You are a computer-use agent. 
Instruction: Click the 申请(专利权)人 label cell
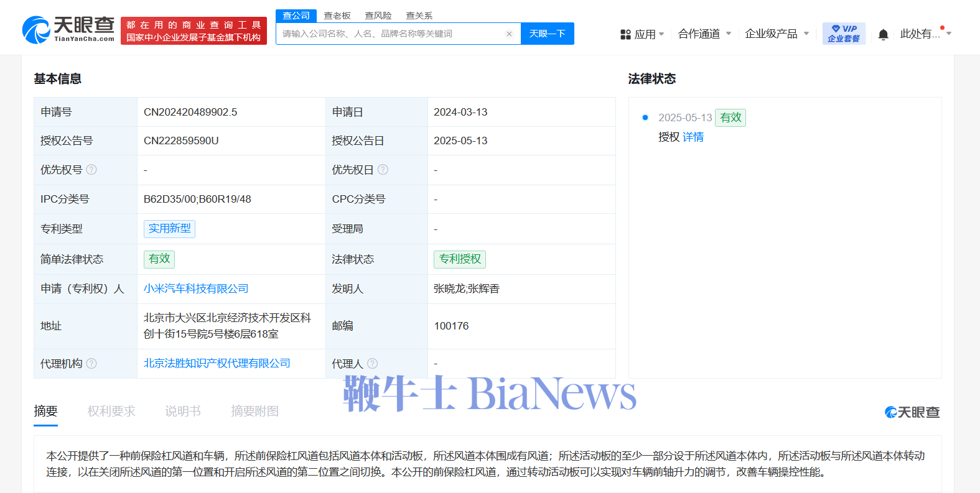[85, 288]
